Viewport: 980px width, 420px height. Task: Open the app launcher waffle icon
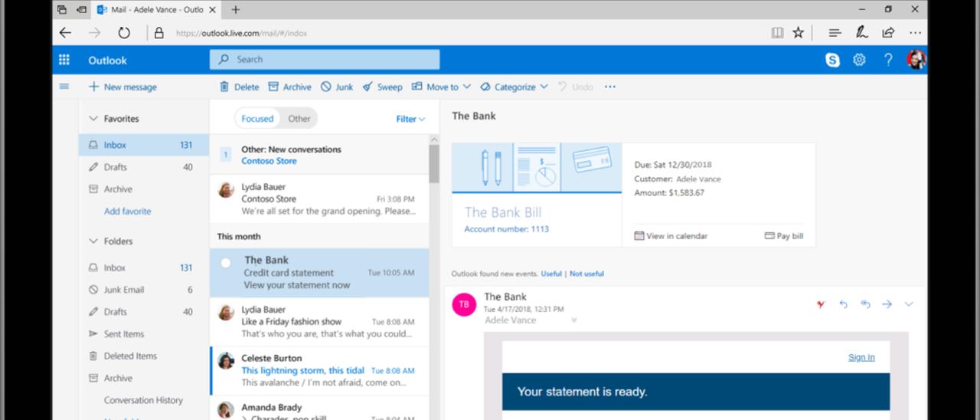point(64,60)
